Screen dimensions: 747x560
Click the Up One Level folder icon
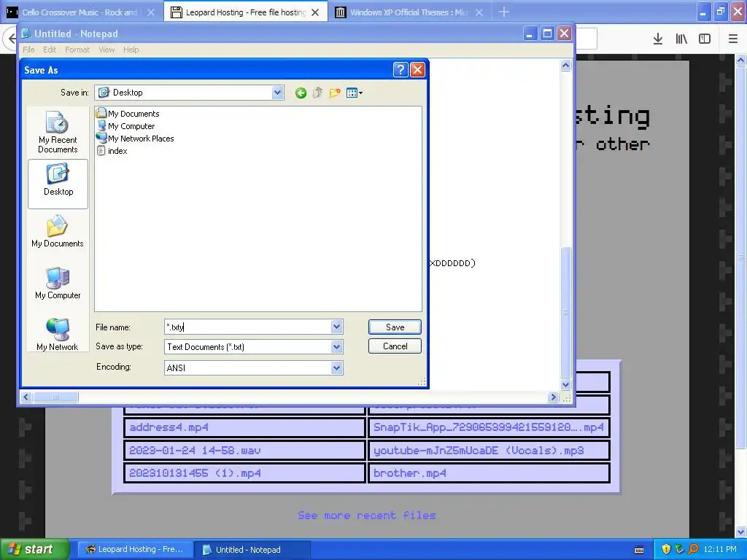pyautogui.click(x=318, y=93)
